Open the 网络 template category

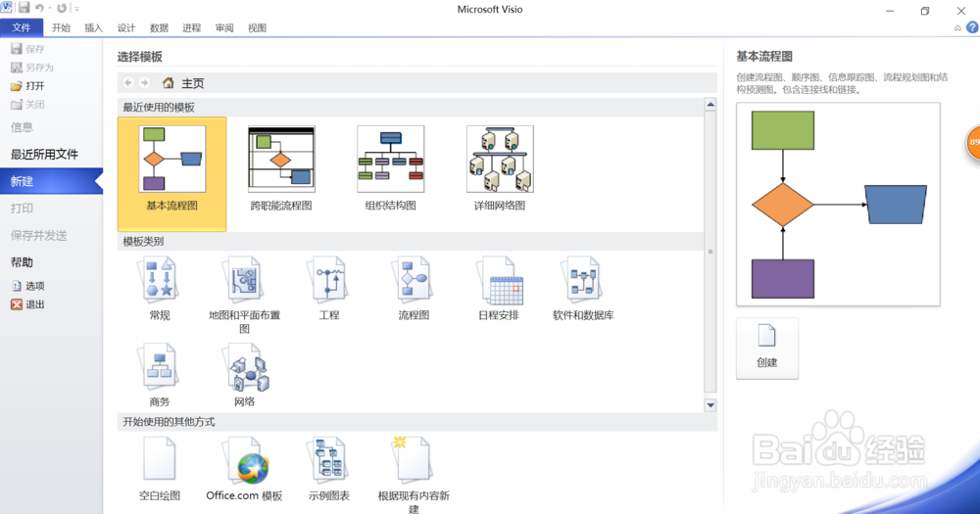(x=244, y=375)
